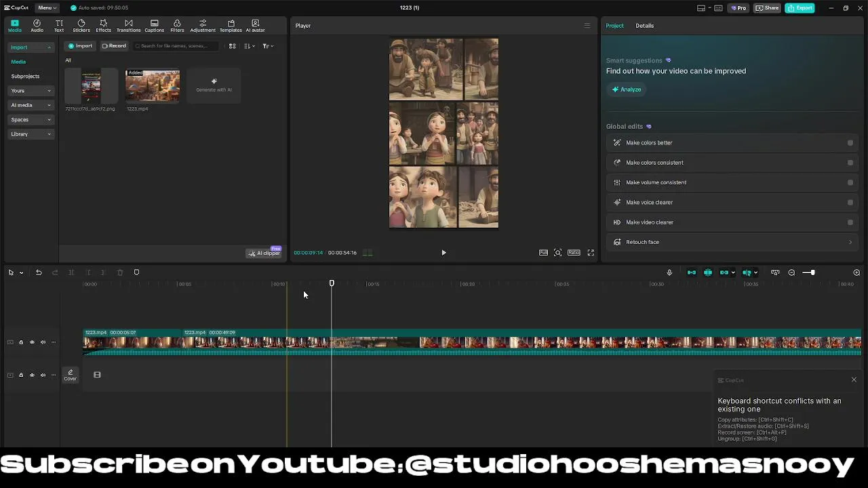The width and height of the screenshot is (868, 488).
Task: Open the media sort dropdown
Action: click(250, 46)
